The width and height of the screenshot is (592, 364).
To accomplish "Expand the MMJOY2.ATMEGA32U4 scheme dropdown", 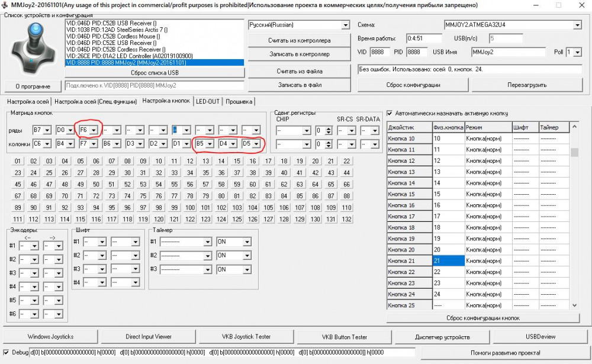I will coord(577,25).
